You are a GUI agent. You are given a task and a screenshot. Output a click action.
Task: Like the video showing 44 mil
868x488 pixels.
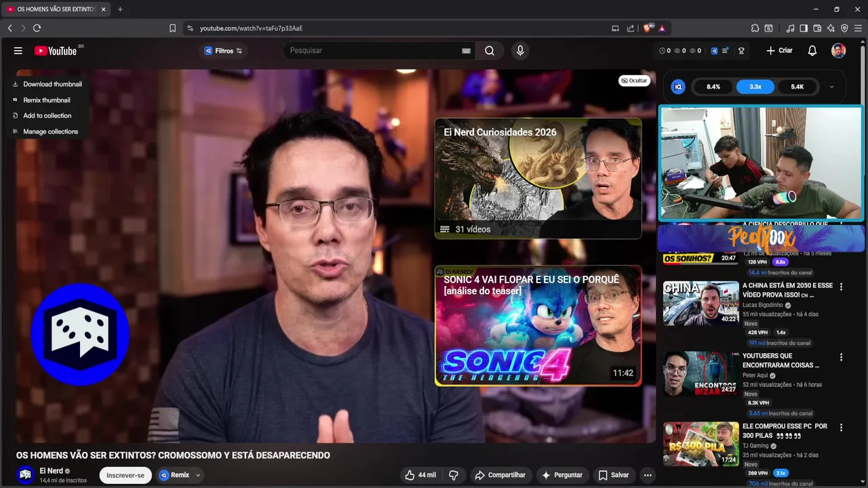tap(420, 475)
